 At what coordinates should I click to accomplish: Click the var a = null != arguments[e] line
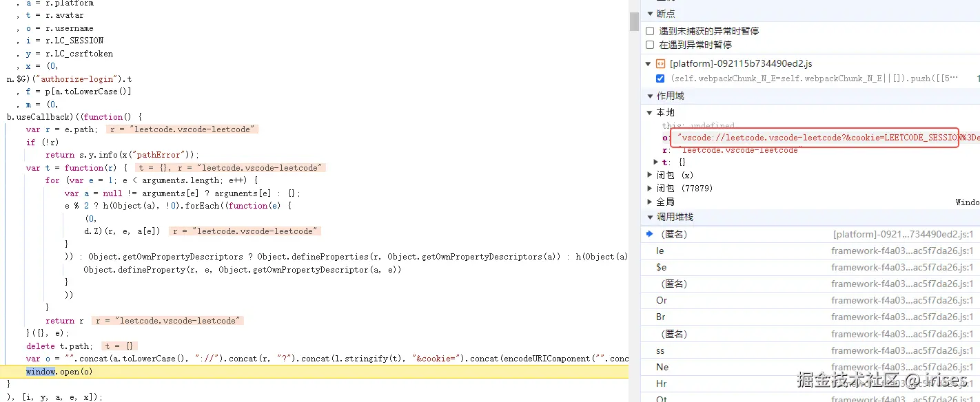tap(183, 193)
